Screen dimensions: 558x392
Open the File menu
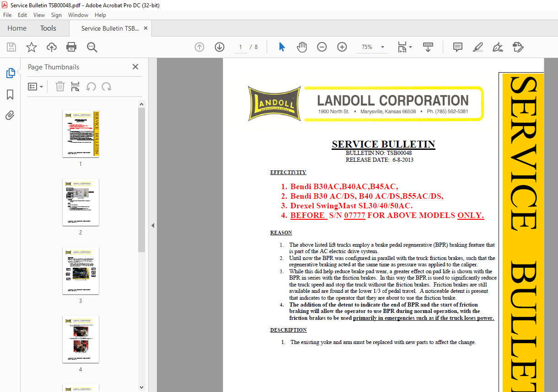7,15
